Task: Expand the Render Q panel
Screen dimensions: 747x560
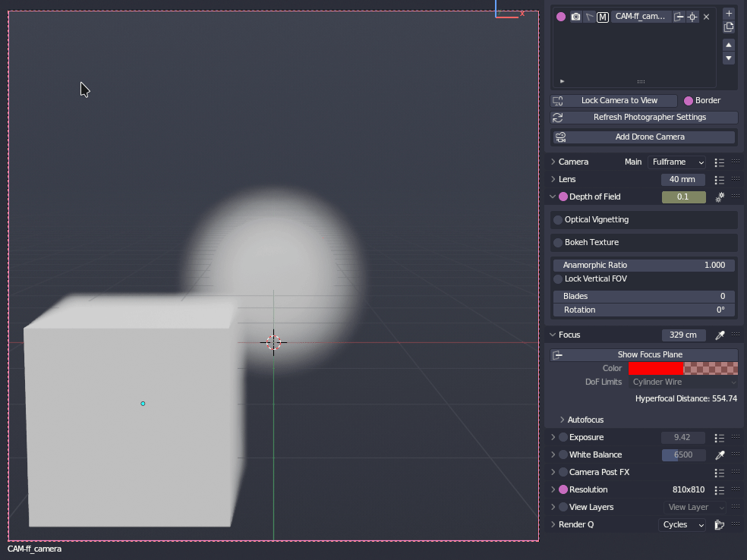Action: tap(553, 524)
